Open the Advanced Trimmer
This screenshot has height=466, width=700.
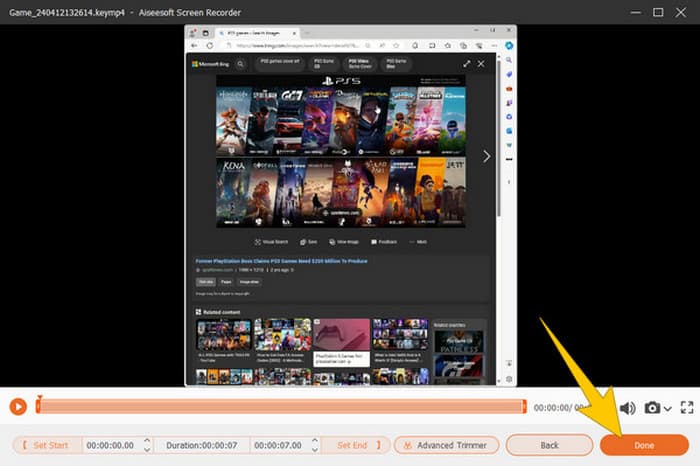click(446, 445)
